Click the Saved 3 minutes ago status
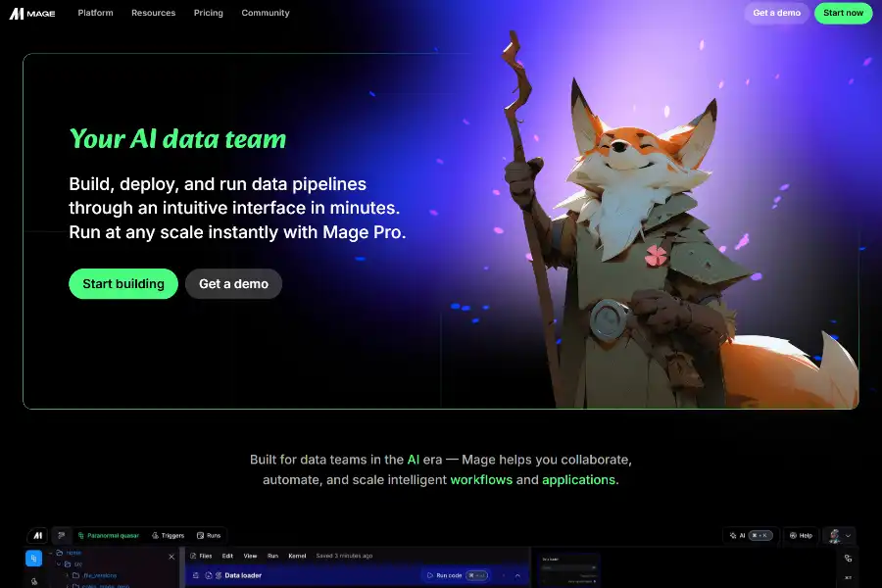Screen dimensions: 882x588 coord(344,556)
